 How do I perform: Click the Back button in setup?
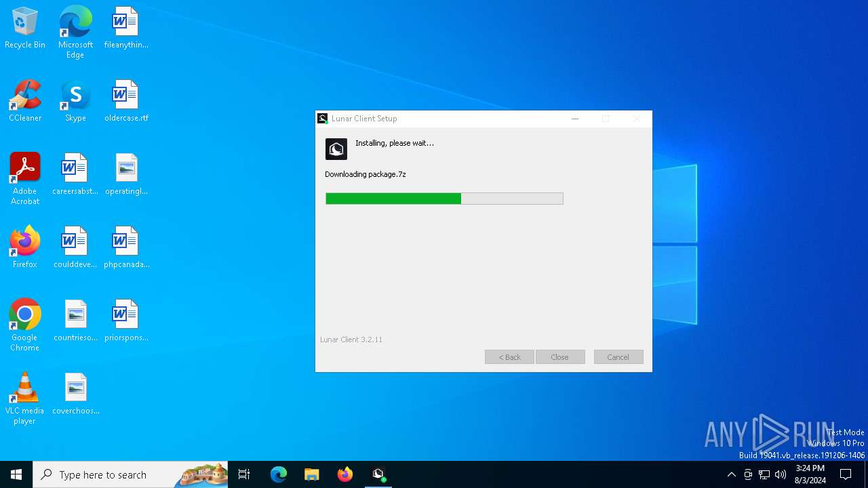509,357
